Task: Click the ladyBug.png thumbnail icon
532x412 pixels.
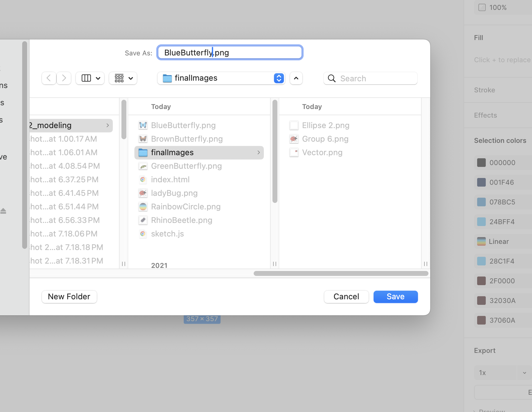Action: tap(143, 193)
